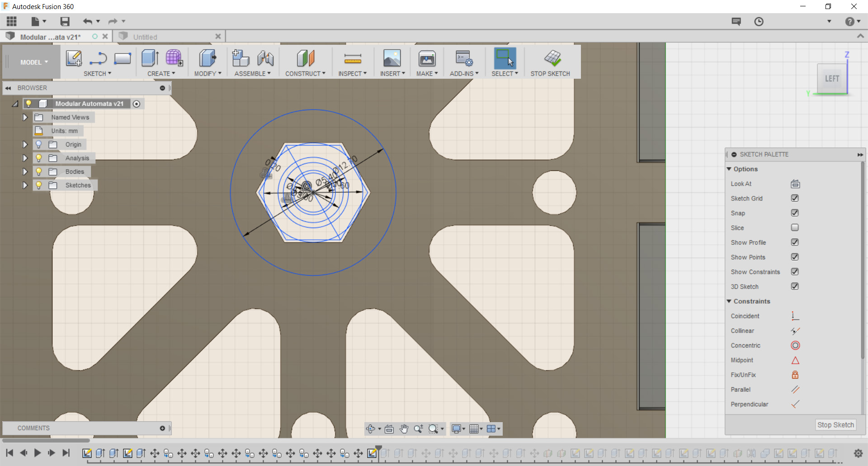Jump to the timeline beginning
Viewport: 868px width, 466px height.
9,452
